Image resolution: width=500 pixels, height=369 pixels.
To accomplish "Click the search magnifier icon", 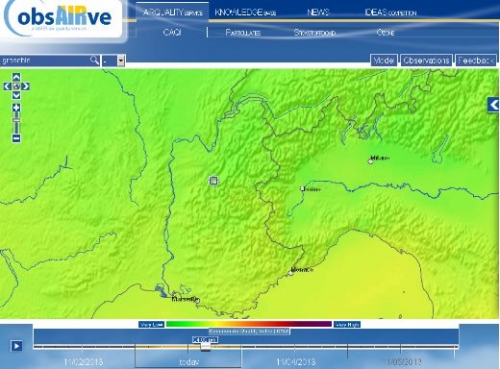I will click(x=94, y=60).
